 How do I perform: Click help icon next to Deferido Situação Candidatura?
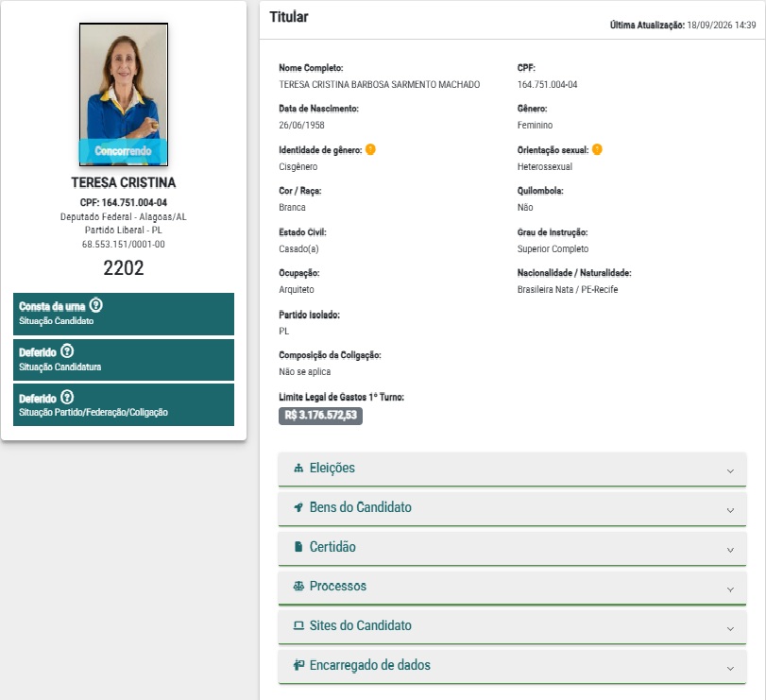click(67, 351)
